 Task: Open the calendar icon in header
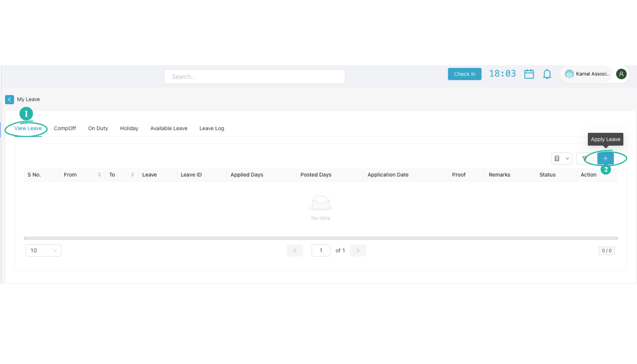529,74
